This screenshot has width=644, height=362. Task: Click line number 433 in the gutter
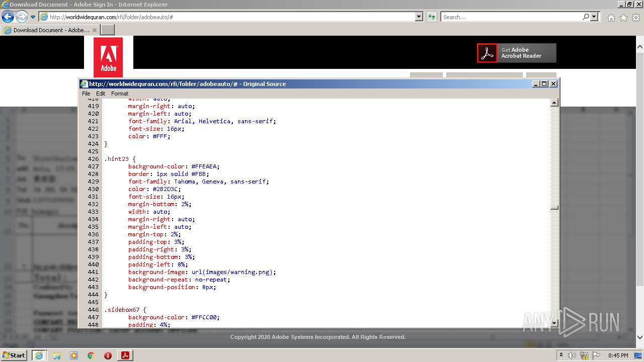tap(93, 212)
